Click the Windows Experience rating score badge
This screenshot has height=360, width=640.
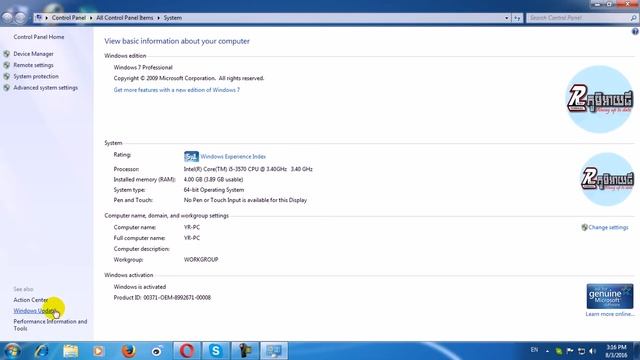coord(191,157)
